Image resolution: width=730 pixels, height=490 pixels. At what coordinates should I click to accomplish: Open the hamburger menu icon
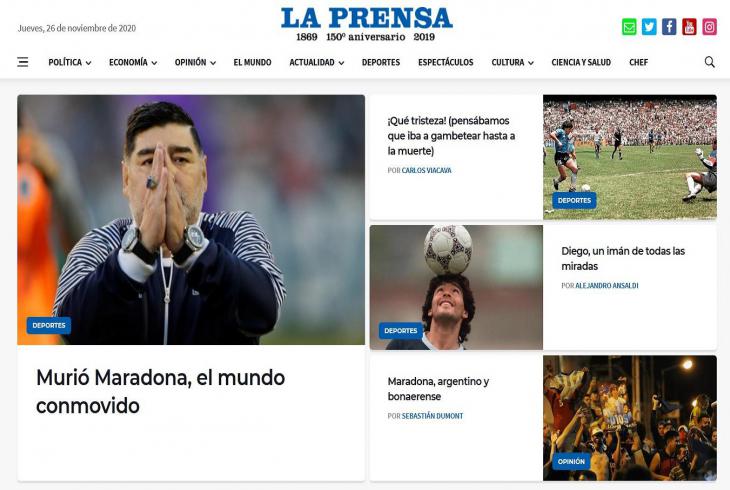[23, 62]
